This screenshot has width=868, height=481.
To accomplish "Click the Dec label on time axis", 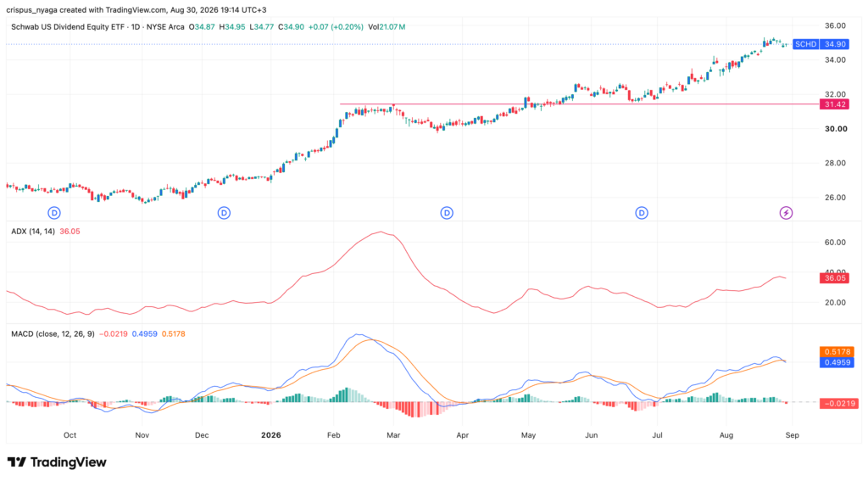I will click(x=202, y=435).
